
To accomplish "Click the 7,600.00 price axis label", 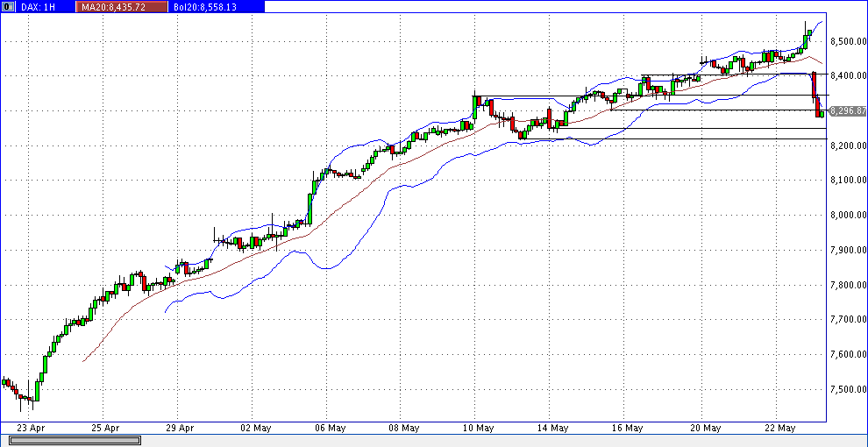I will pos(848,354).
